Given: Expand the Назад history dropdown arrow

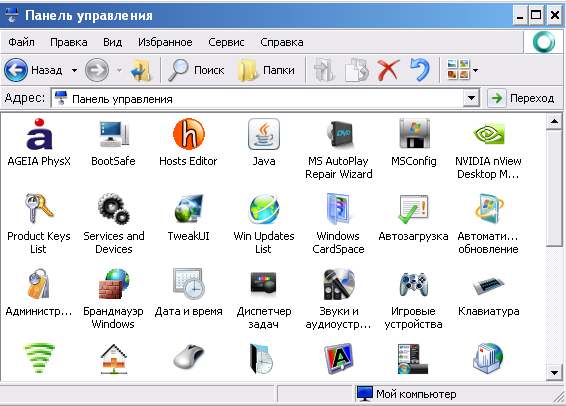Looking at the screenshot, I should [74, 70].
